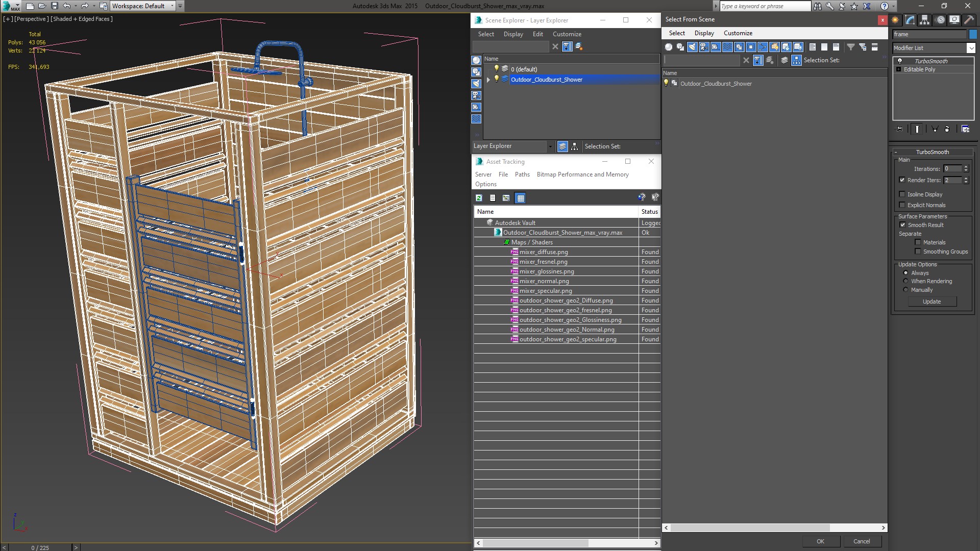980x551 pixels.
Task: Refresh the Asset Tracking list
Action: tap(479, 198)
